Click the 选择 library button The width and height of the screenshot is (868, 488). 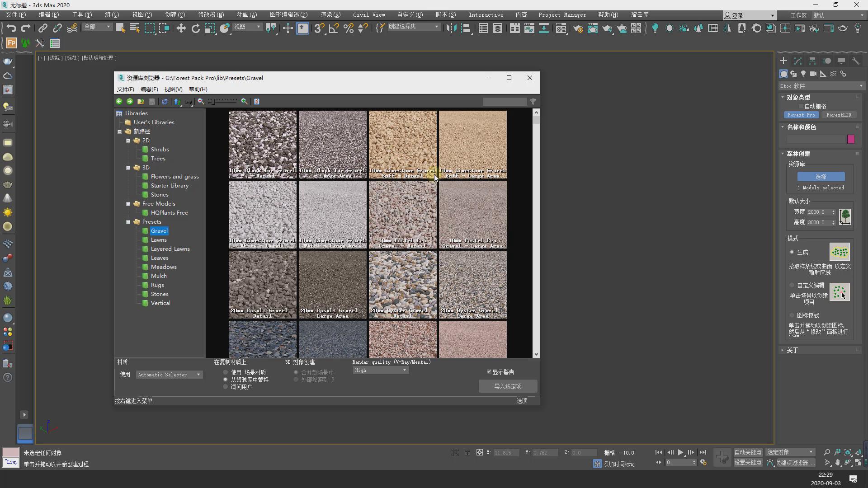pos(821,177)
